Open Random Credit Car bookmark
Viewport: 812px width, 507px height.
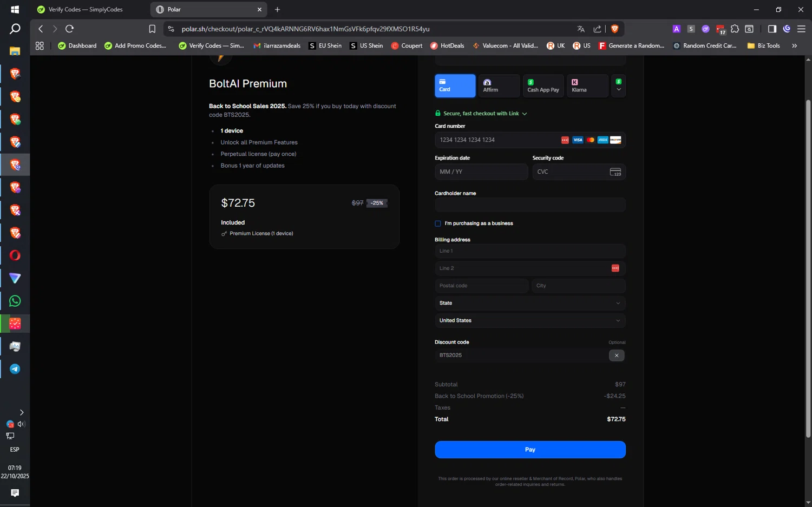pyautogui.click(x=705, y=46)
